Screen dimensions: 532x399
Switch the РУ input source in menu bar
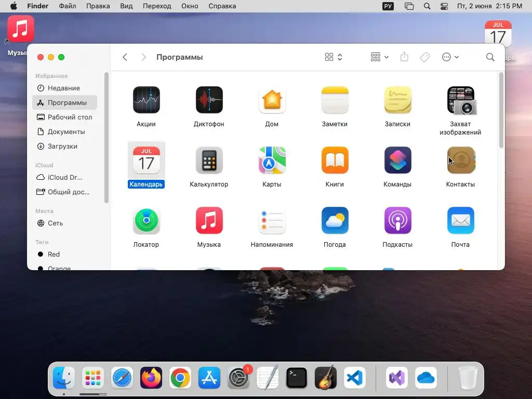(x=388, y=6)
